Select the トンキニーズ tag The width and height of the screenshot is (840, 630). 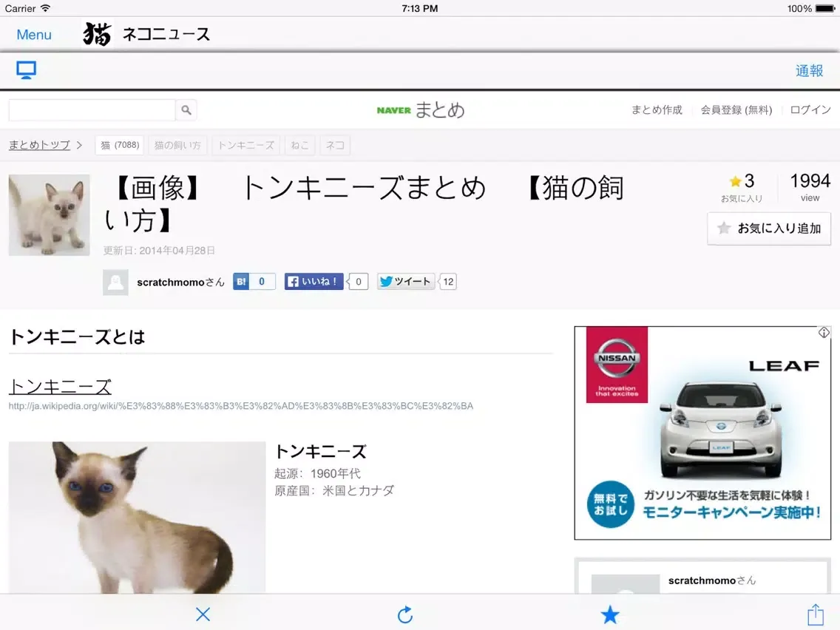coord(245,146)
